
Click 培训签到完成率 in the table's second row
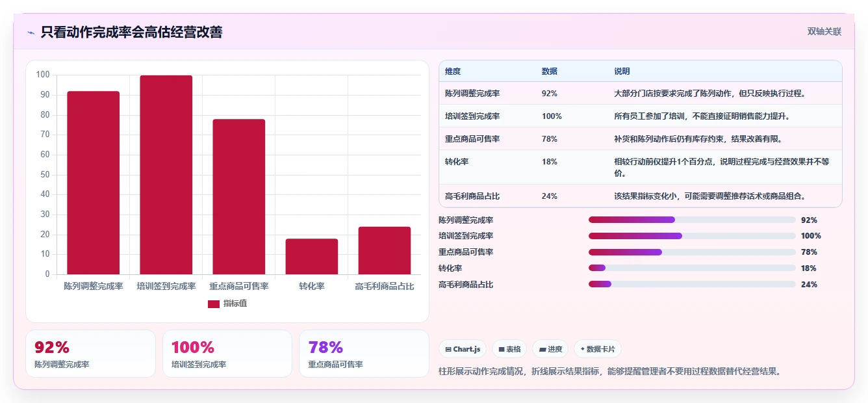[472, 116]
